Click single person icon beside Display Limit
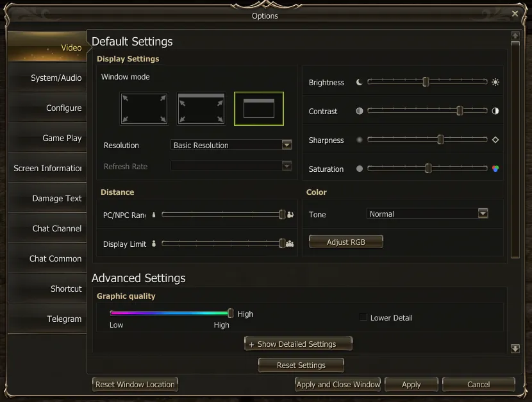The width and height of the screenshot is (532, 402). click(x=154, y=244)
